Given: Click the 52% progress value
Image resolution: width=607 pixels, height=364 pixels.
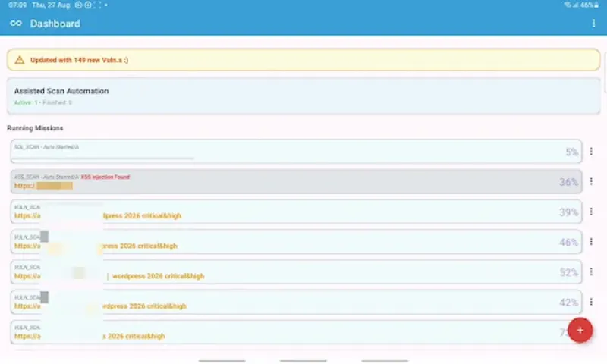Looking at the screenshot, I should (x=568, y=272).
